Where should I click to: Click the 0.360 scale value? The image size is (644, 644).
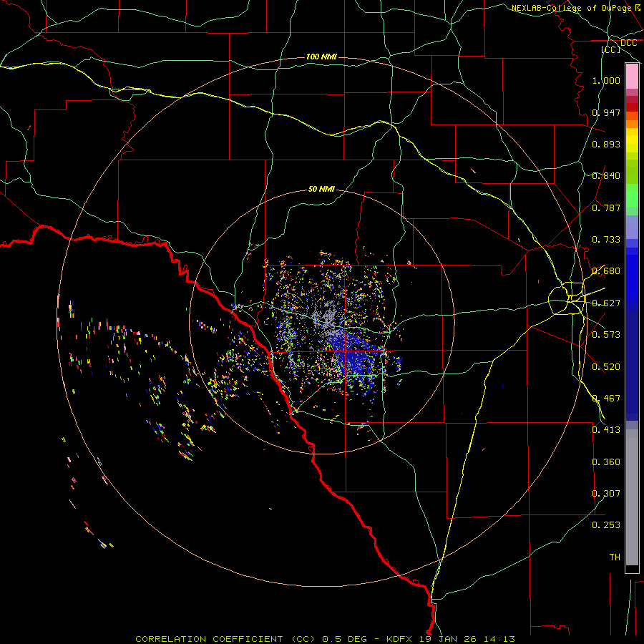606,462
